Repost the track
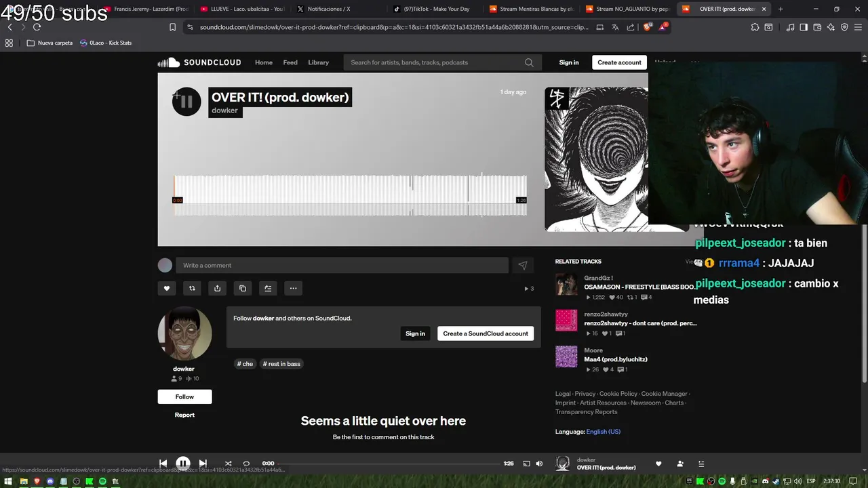Image resolution: width=868 pixels, height=488 pixels. [x=192, y=288]
